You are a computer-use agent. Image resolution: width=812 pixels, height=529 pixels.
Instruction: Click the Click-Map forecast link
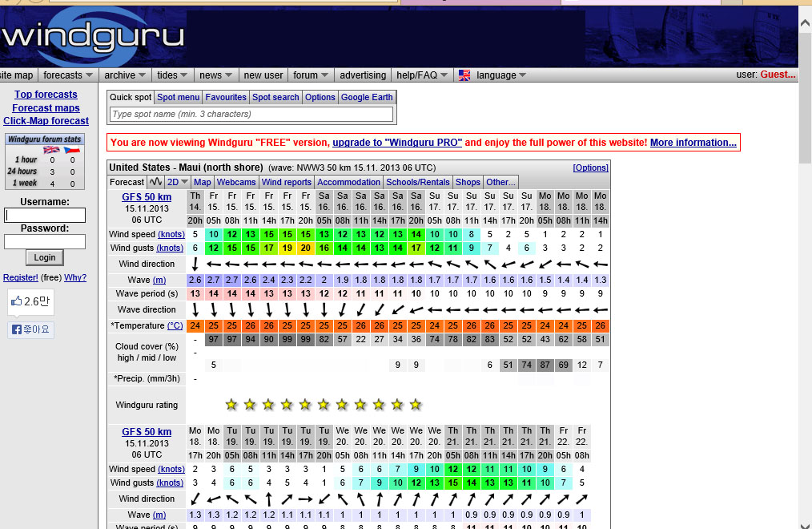46,121
